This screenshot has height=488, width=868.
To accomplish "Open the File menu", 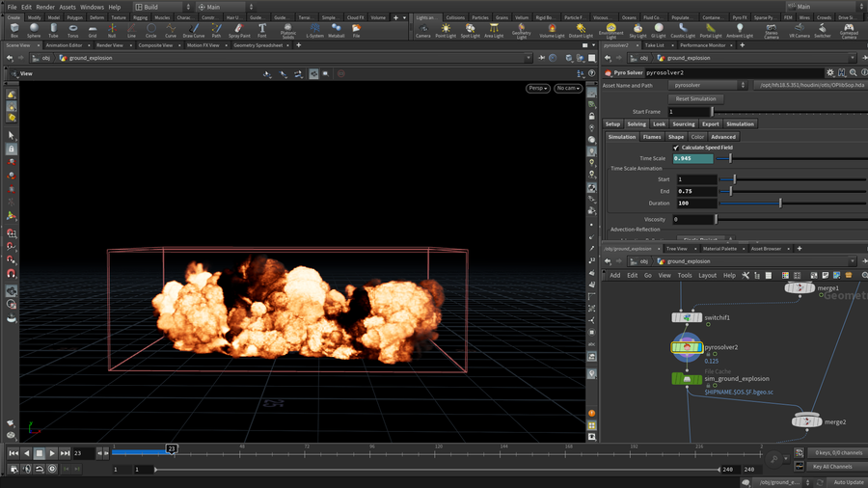I will [x=12, y=7].
